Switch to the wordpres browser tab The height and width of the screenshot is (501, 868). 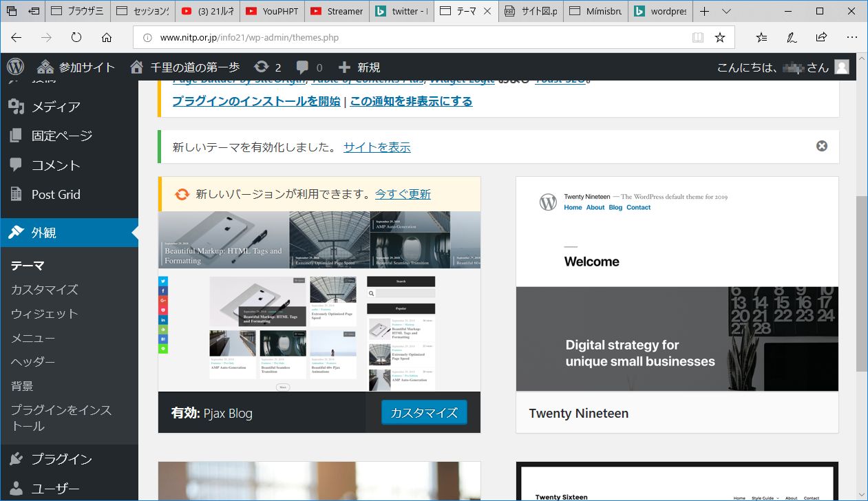pos(659,11)
